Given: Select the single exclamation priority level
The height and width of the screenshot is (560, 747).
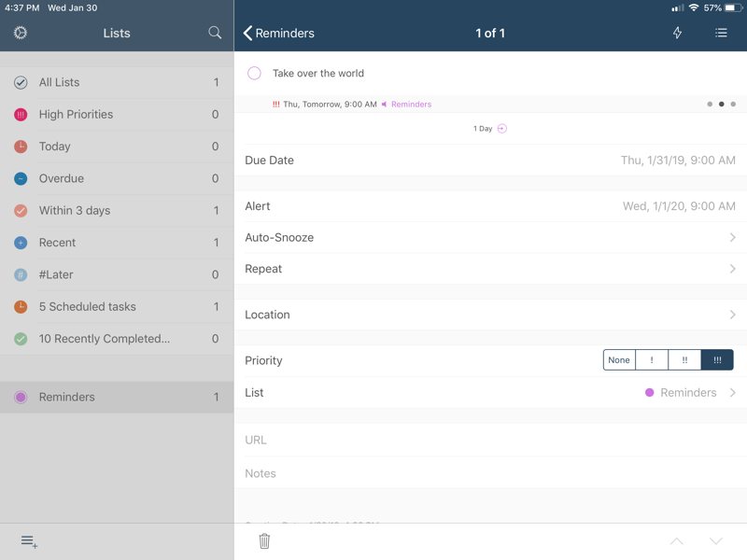Looking at the screenshot, I should point(652,359).
